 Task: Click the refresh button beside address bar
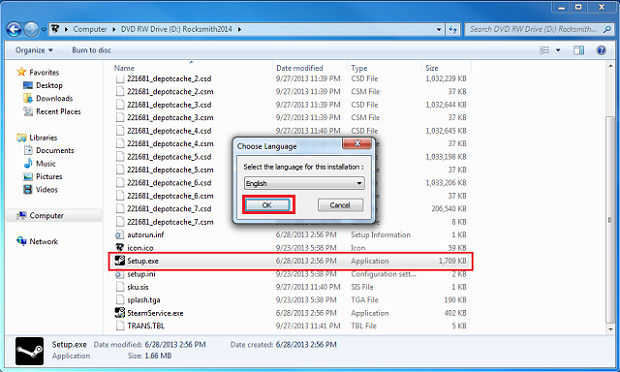click(453, 29)
